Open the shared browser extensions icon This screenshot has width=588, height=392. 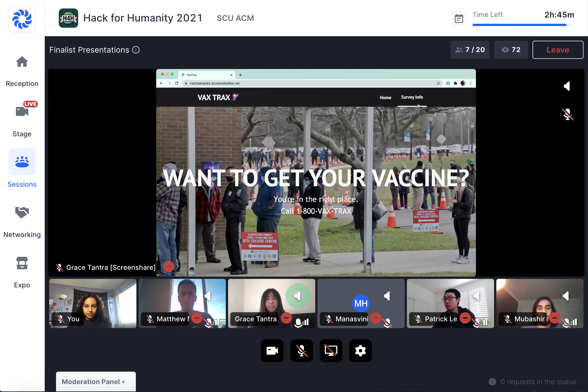tap(455, 83)
